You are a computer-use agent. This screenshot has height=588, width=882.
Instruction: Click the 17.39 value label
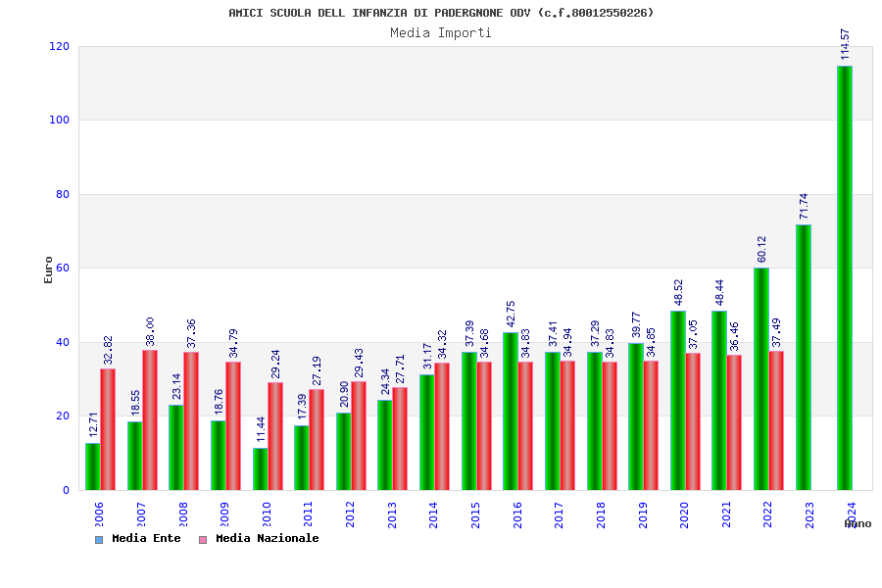click(302, 407)
